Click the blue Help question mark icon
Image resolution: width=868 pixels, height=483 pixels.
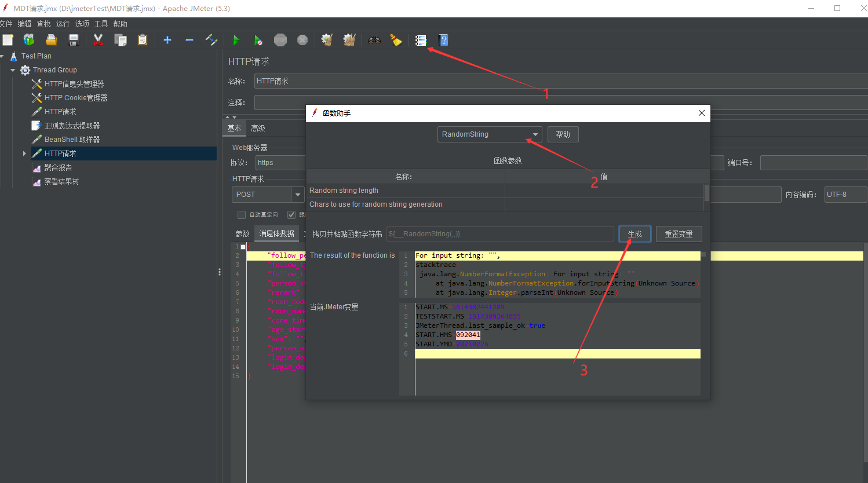tap(444, 40)
